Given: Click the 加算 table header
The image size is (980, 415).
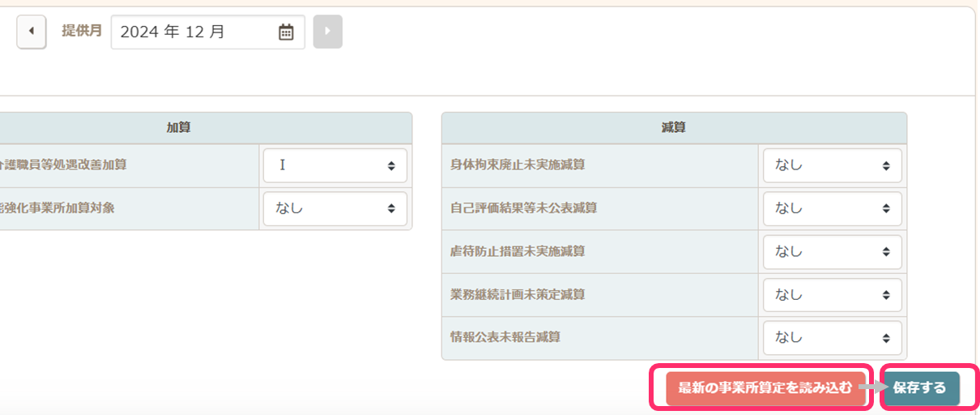Looking at the screenshot, I should [178, 127].
